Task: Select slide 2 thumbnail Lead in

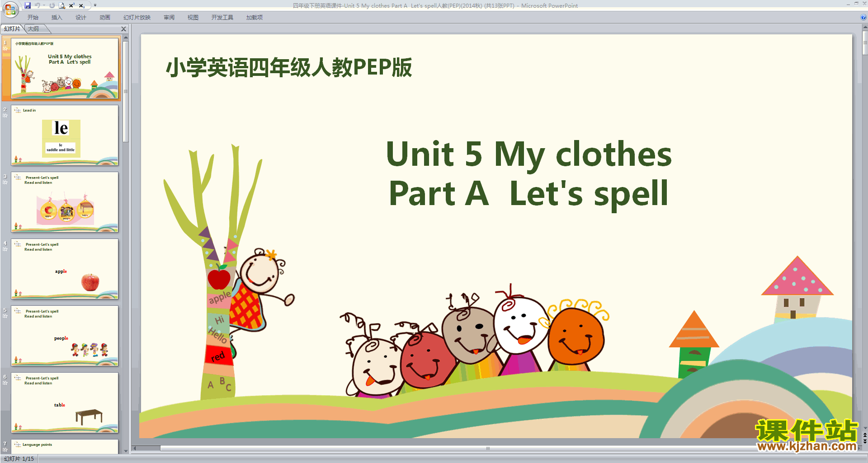Action: click(65, 135)
